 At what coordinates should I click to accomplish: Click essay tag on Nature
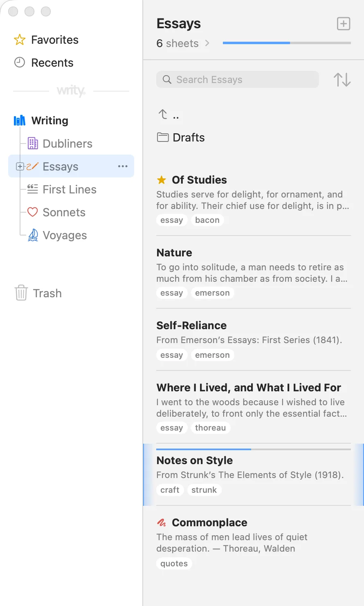pyautogui.click(x=172, y=293)
